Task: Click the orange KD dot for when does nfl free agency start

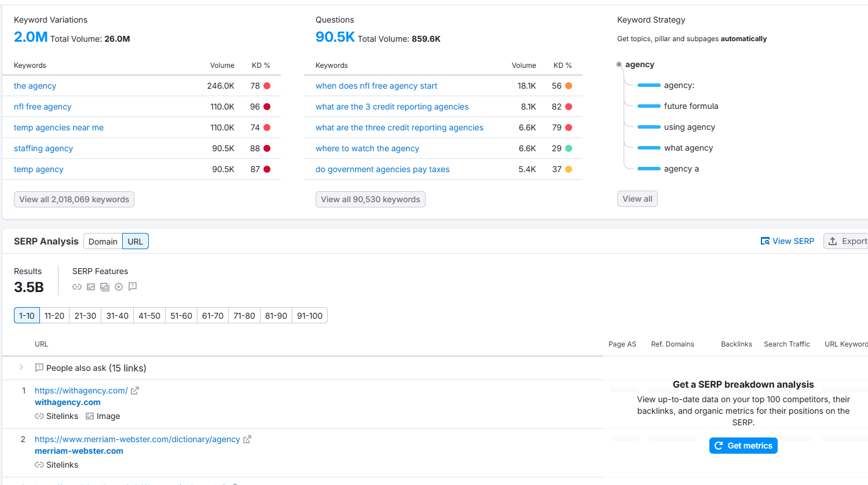Action: pyautogui.click(x=569, y=86)
